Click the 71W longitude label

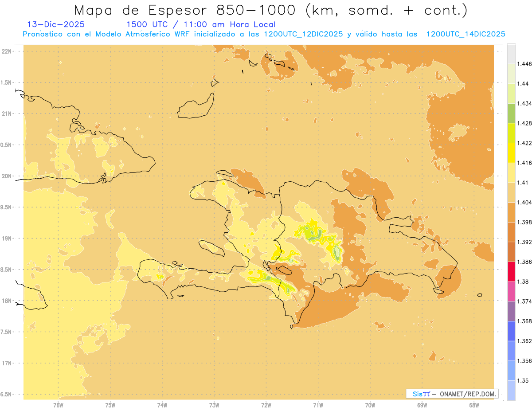coord(318,404)
